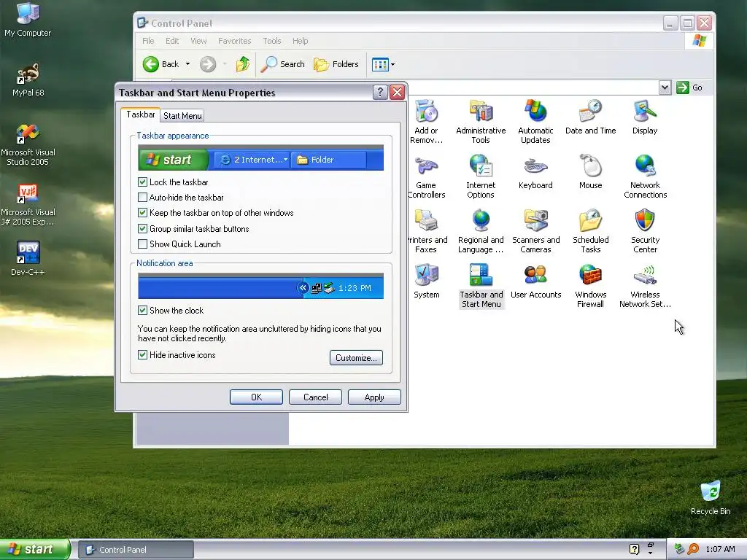Open the System icon
Image resolution: width=747 pixels, height=560 pixels.
pyautogui.click(x=426, y=281)
